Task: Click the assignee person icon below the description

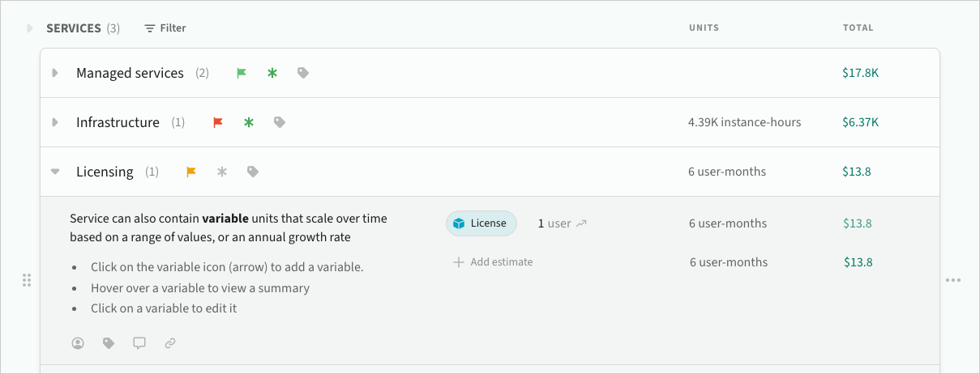Action: [78, 343]
